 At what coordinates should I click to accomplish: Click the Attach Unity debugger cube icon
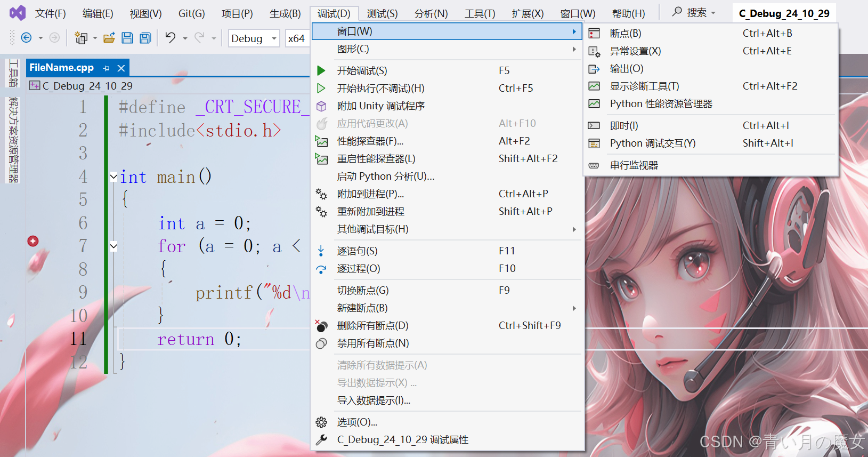pyautogui.click(x=321, y=106)
